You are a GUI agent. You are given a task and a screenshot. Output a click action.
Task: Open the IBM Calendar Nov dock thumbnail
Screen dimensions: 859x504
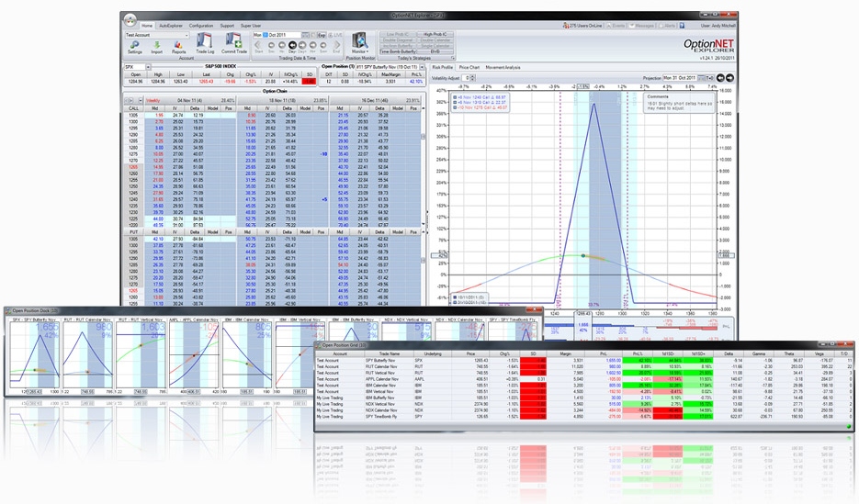coord(247,354)
